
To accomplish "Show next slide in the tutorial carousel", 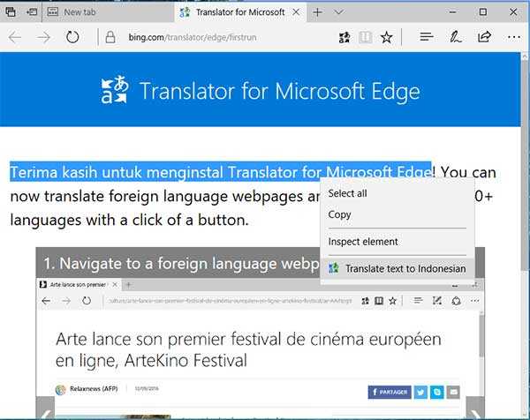I will tap(475, 408).
